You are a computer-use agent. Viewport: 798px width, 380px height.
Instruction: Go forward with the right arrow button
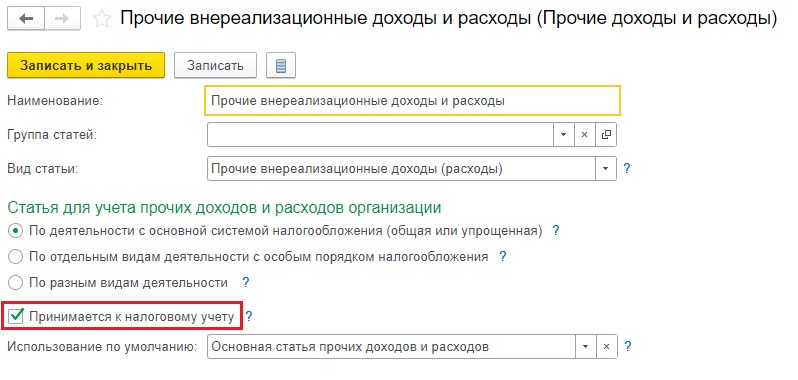click(x=62, y=19)
